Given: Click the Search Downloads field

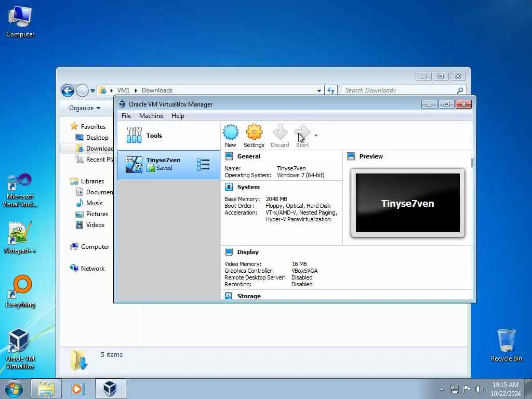Looking at the screenshot, I should click(403, 90).
